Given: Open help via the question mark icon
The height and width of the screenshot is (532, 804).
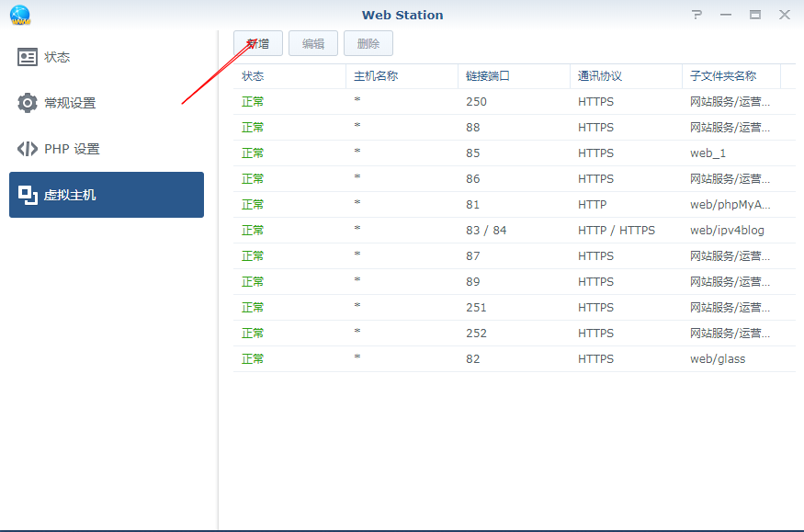Looking at the screenshot, I should pyautogui.click(x=697, y=15).
